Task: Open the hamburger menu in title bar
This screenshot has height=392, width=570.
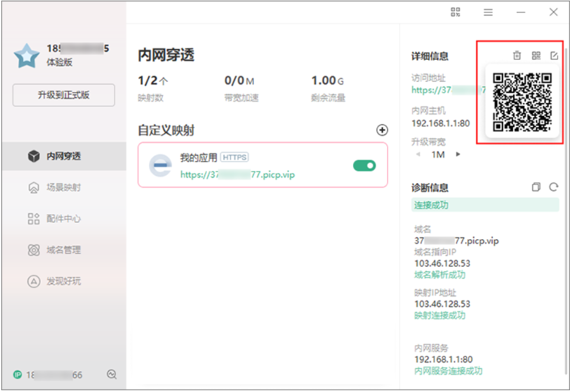Action: (x=488, y=12)
